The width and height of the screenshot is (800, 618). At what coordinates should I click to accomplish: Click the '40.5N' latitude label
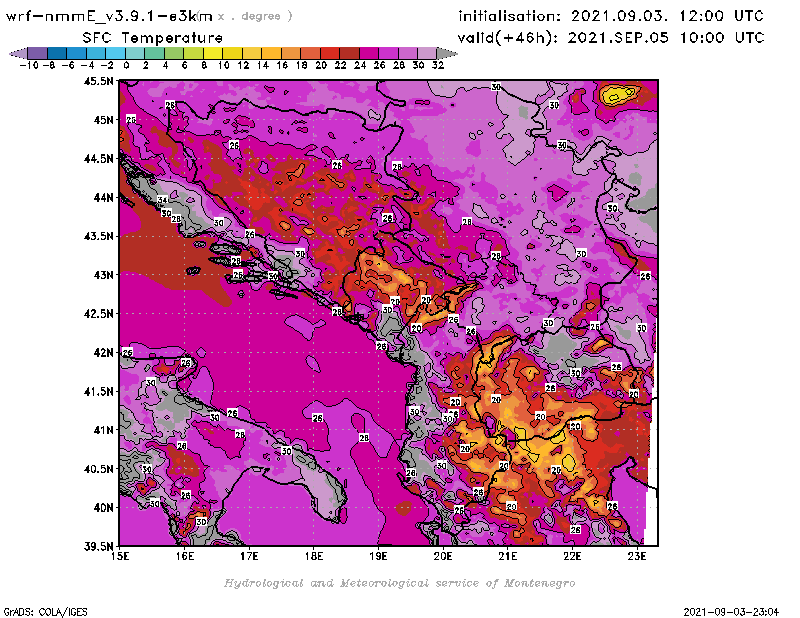pos(98,469)
